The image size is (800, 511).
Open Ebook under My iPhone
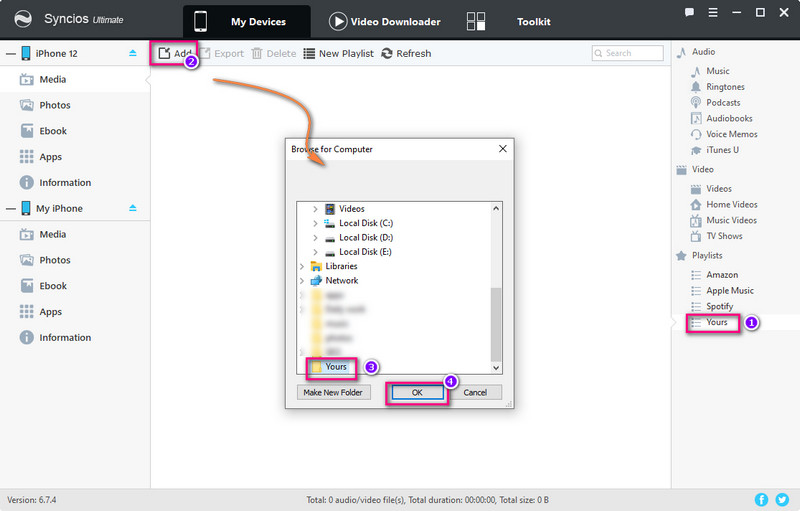75,286
